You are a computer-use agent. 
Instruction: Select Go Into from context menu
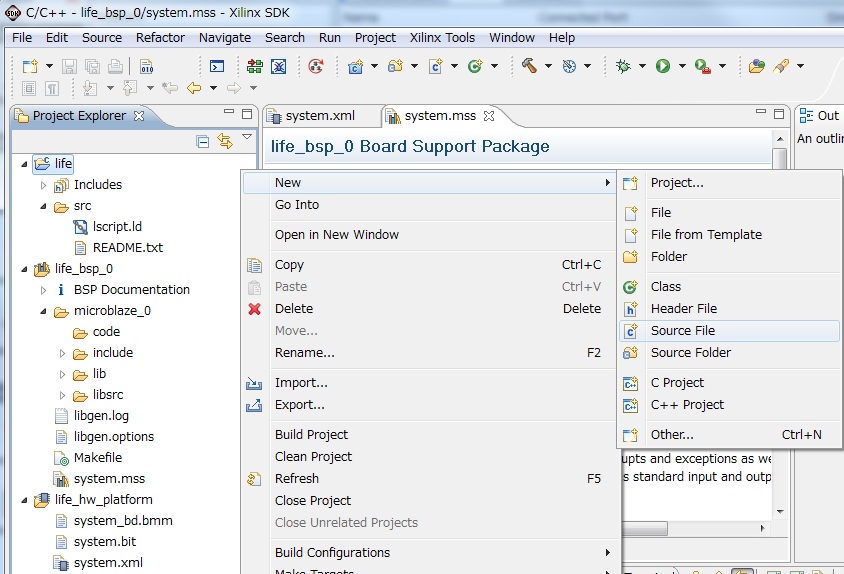point(430,205)
